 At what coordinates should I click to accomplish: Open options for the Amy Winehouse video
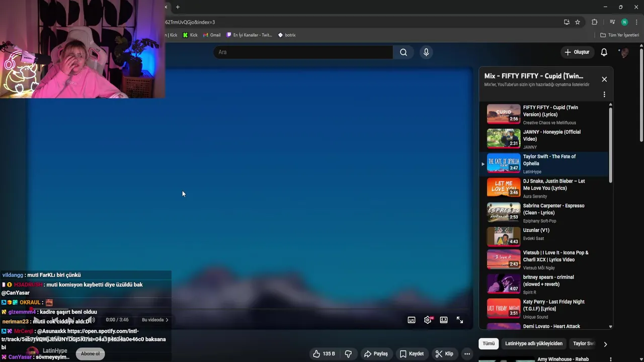click(610, 359)
